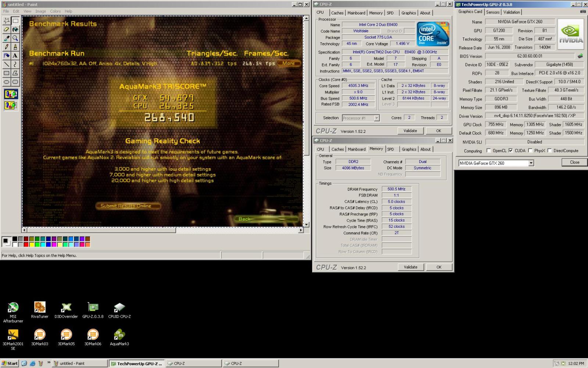This screenshot has width=588, height=368.
Task: Click the Paint vertical scroll down arrow
Action: click(306, 224)
